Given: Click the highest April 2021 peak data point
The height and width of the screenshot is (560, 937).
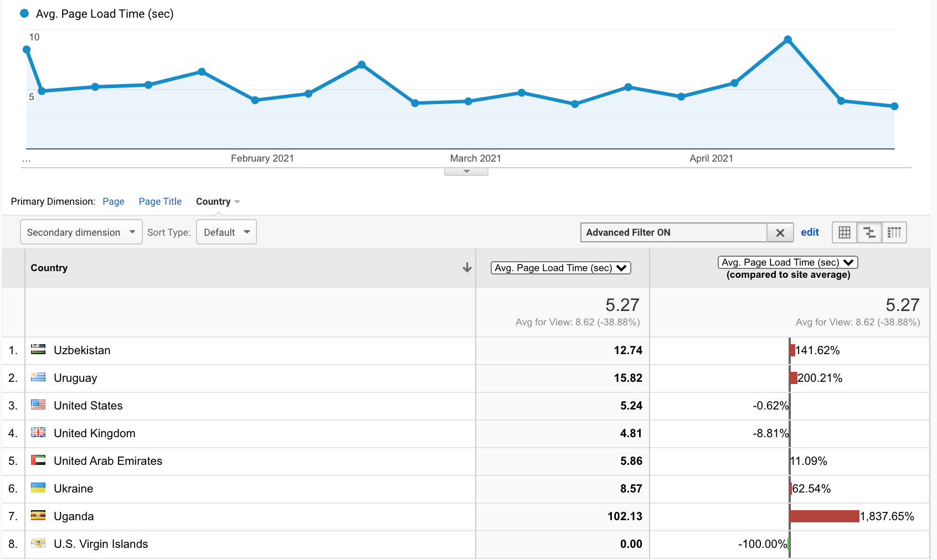Looking at the screenshot, I should [x=787, y=40].
